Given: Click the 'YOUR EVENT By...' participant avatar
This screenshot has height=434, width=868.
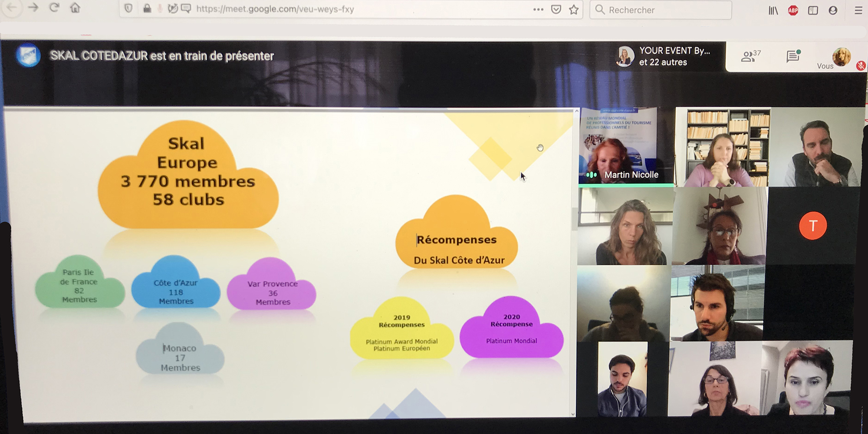Looking at the screenshot, I should pos(625,56).
